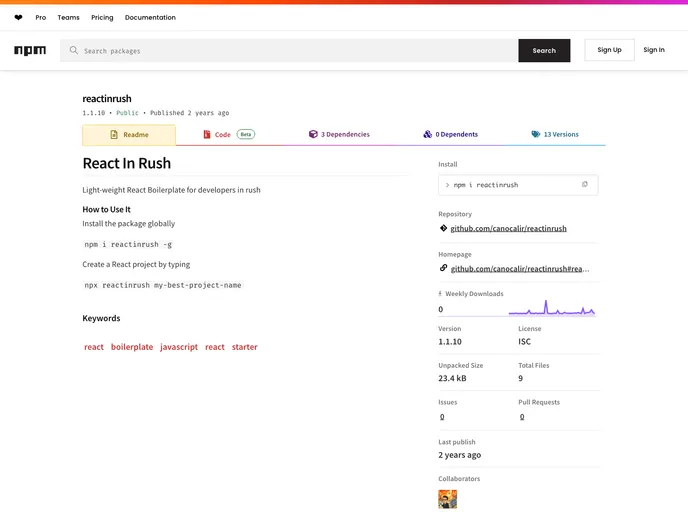Screen dimensions: 688x512
Task: Click the homepage chain link icon
Action: point(443,268)
